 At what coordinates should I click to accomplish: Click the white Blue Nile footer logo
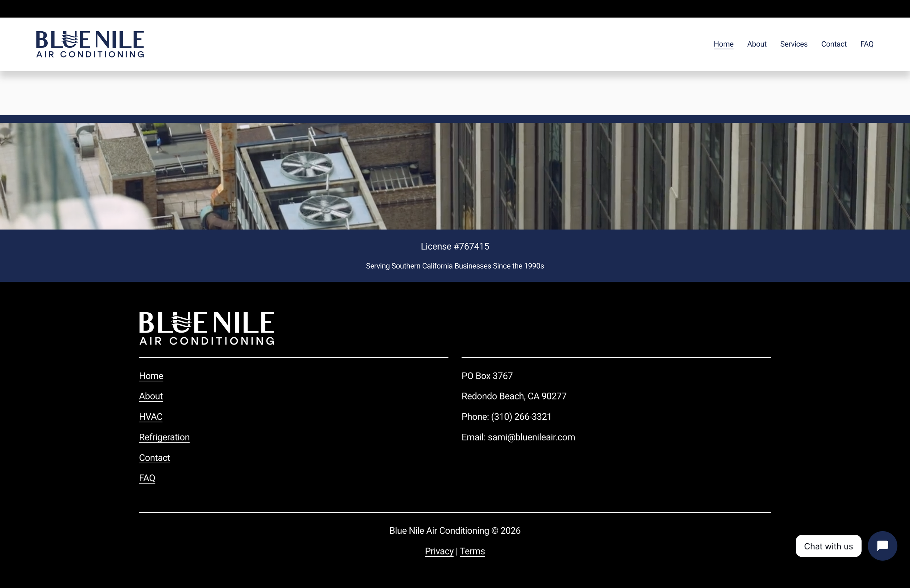[207, 328]
